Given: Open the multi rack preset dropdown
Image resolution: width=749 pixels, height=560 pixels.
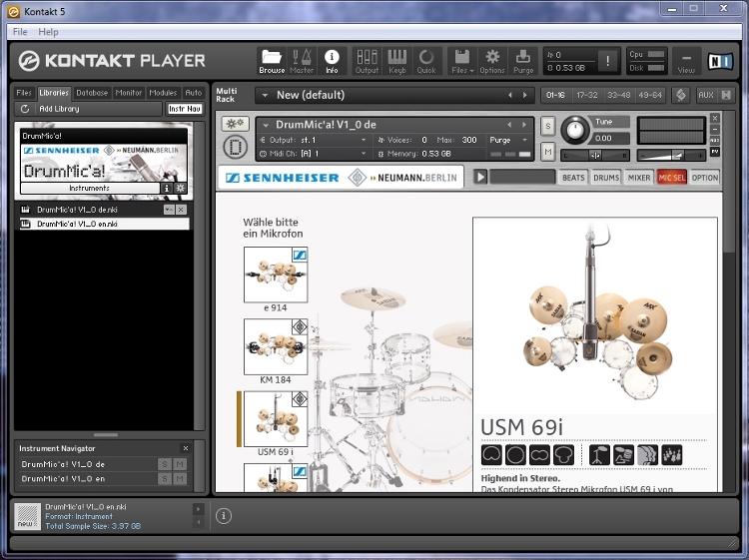Looking at the screenshot, I should pos(265,95).
